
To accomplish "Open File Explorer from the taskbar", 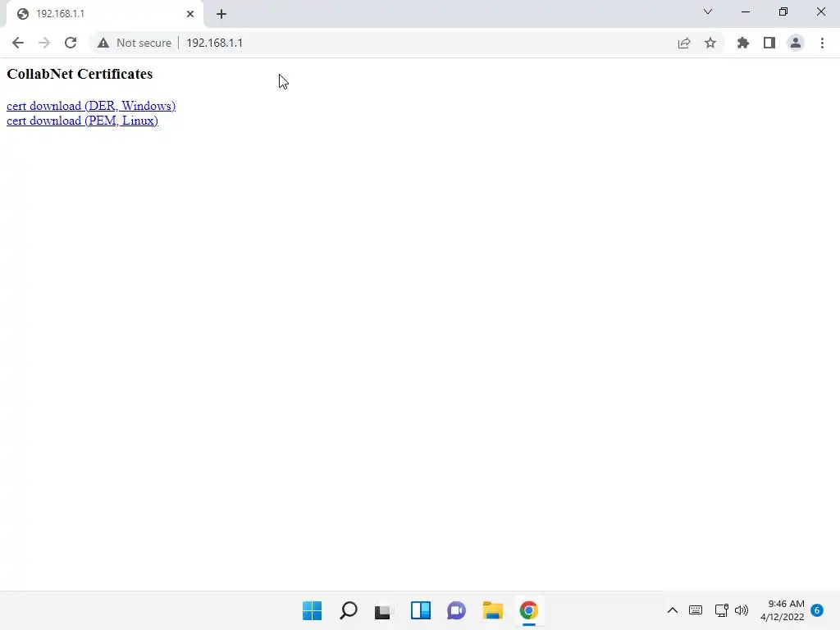I will [x=492, y=610].
